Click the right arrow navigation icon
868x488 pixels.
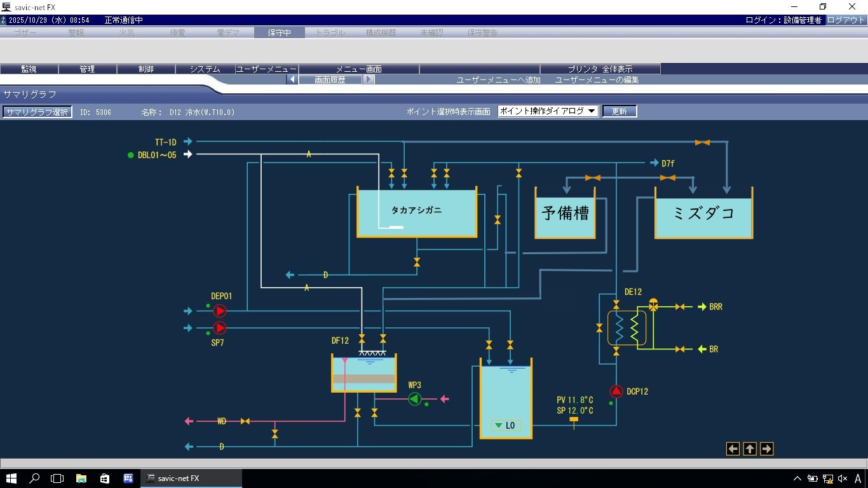[x=766, y=449]
